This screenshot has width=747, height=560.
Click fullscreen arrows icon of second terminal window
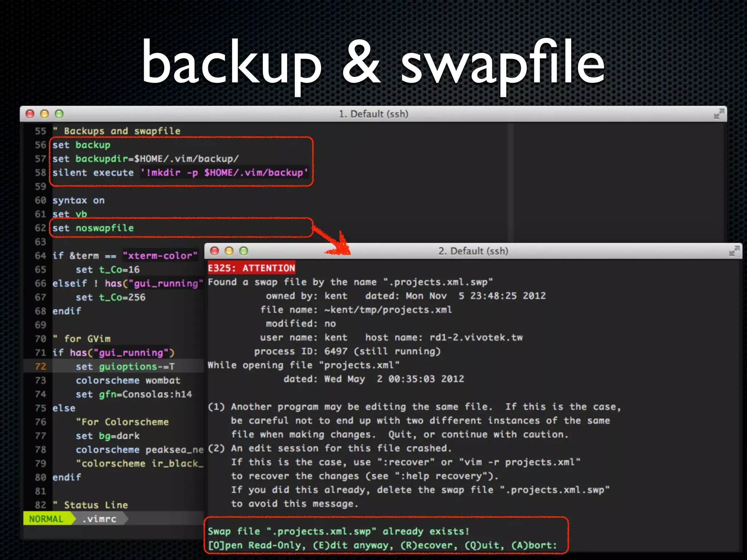tap(734, 251)
